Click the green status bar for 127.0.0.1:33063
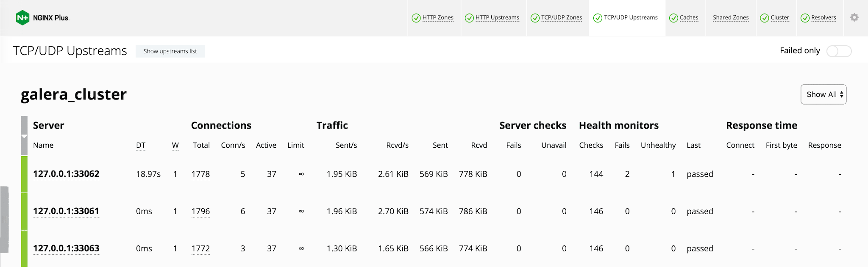 pyautogui.click(x=24, y=248)
